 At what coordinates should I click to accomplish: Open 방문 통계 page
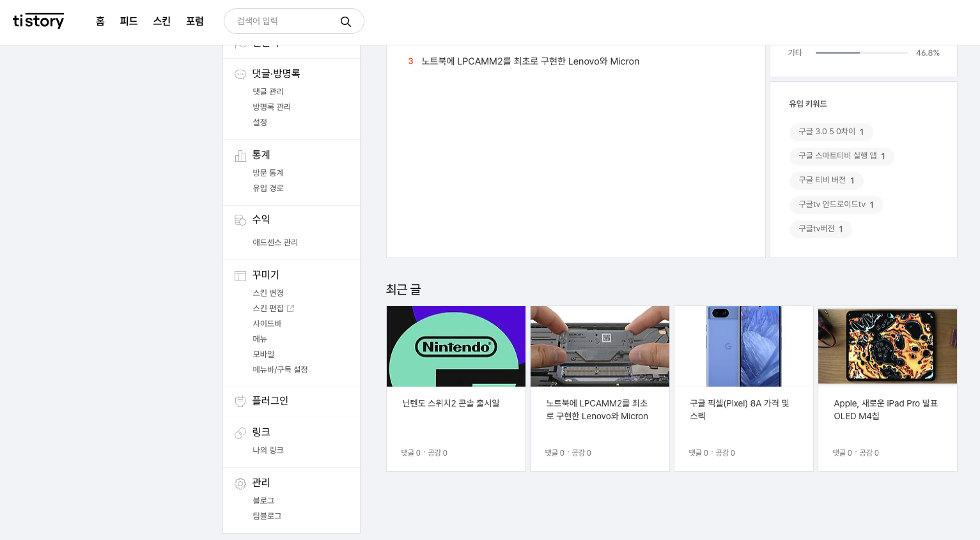click(268, 173)
